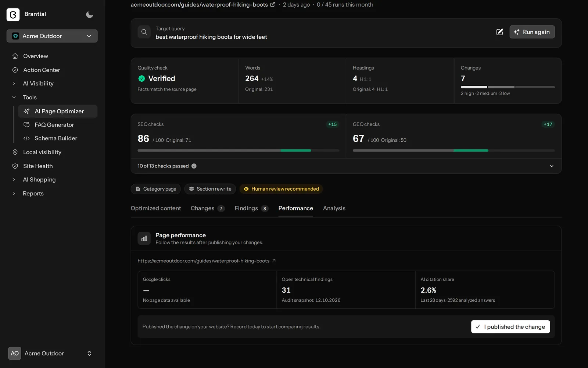Screen dimensions: 588x368
Task: Click the AI citation share value 2.6%
Action: (429, 290)
